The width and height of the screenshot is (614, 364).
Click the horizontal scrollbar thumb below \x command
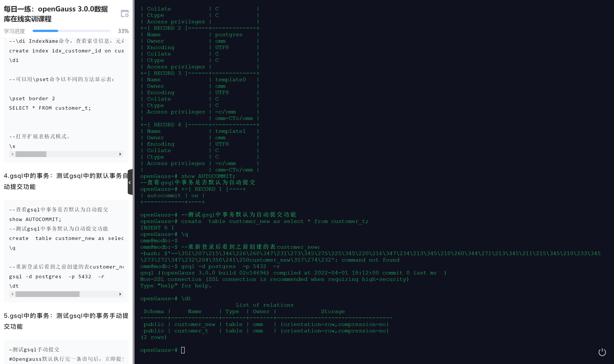pyautogui.click(x=31, y=154)
